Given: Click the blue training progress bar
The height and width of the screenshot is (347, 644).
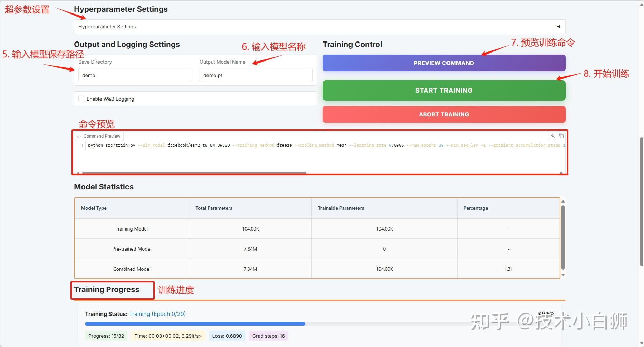Looking at the screenshot, I should [x=195, y=324].
